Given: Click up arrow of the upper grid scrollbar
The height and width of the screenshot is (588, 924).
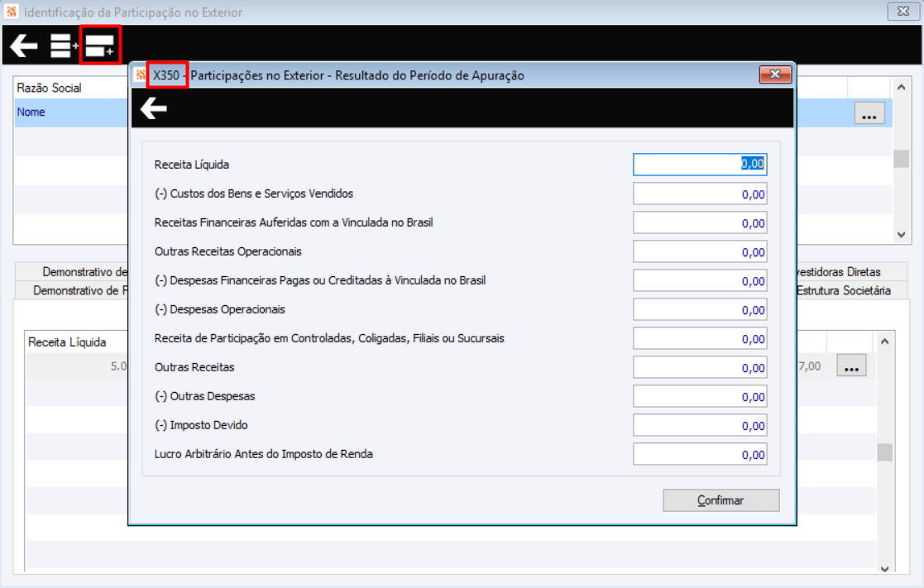Looking at the screenshot, I should [901, 87].
